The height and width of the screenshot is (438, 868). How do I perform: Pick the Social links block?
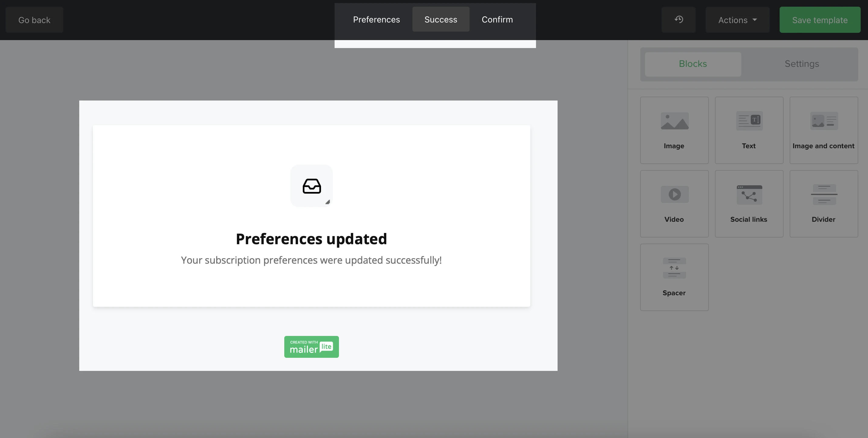point(749,204)
